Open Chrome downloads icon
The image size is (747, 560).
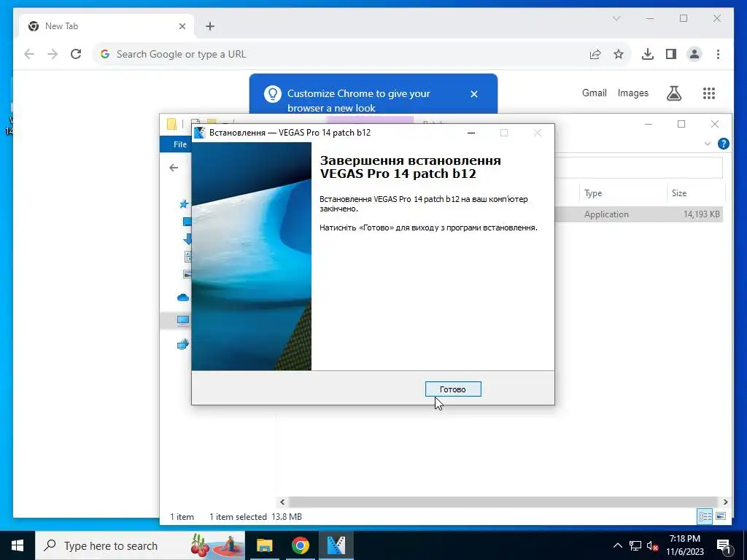pyautogui.click(x=648, y=54)
